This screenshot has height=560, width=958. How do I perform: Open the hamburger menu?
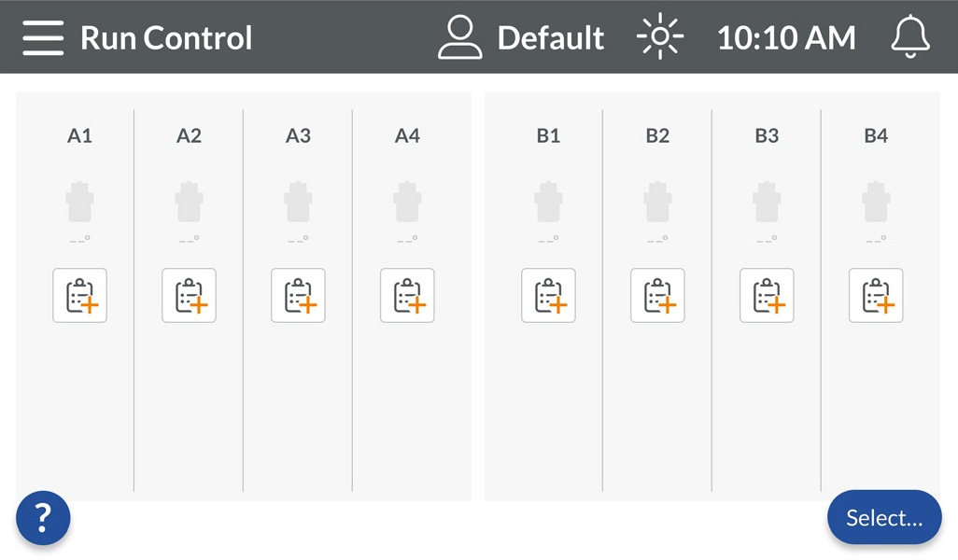(x=43, y=38)
